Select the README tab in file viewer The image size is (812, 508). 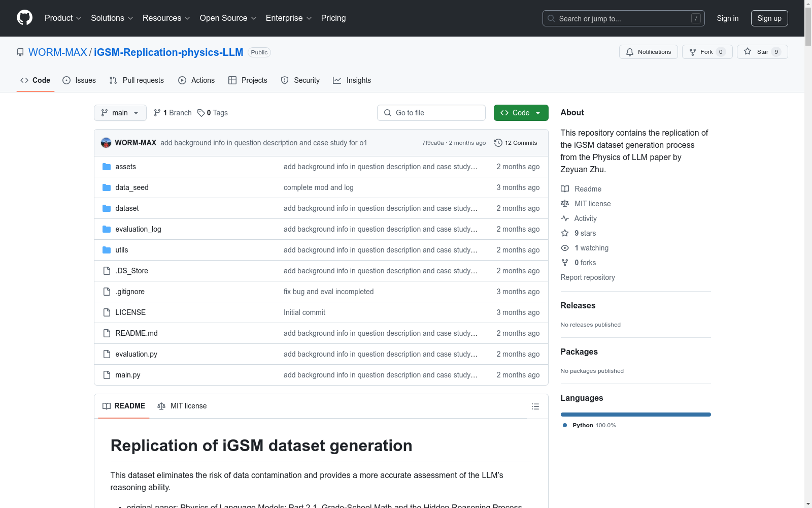pyautogui.click(x=124, y=406)
